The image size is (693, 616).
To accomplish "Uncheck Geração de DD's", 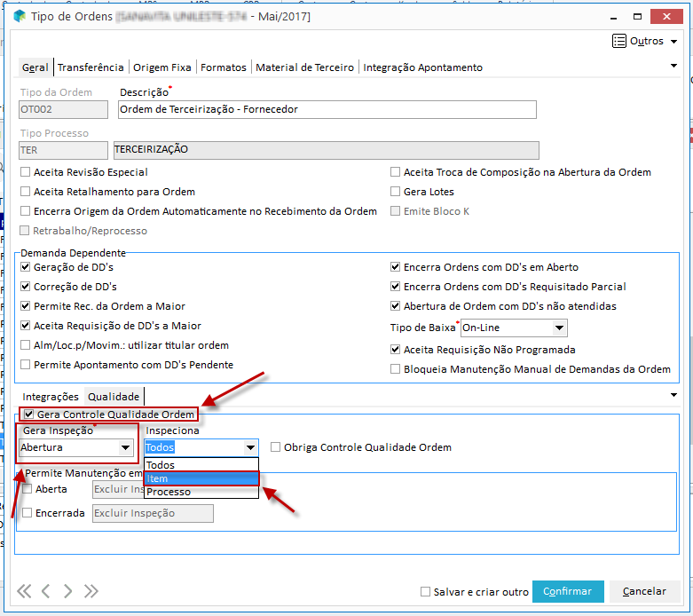I will [25, 266].
